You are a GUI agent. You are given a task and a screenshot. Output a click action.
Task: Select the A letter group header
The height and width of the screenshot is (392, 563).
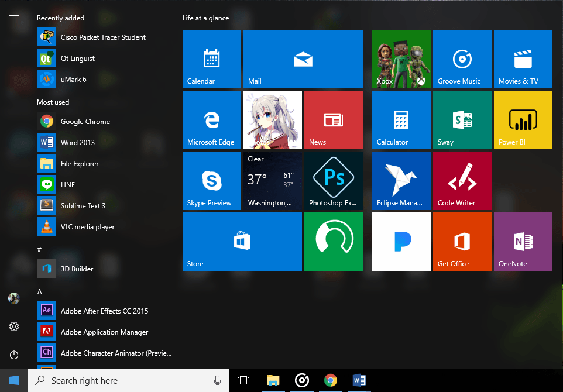pyautogui.click(x=39, y=292)
